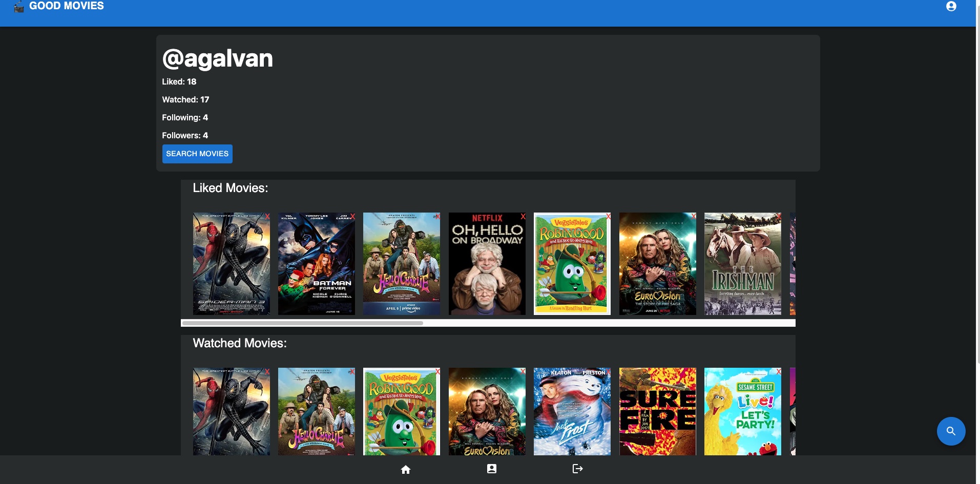Click the GOOD MOVIES title link

[x=67, y=6]
